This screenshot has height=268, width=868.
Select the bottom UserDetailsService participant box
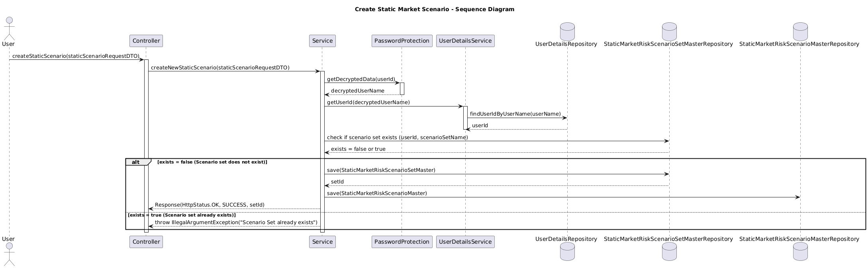point(465,242)
